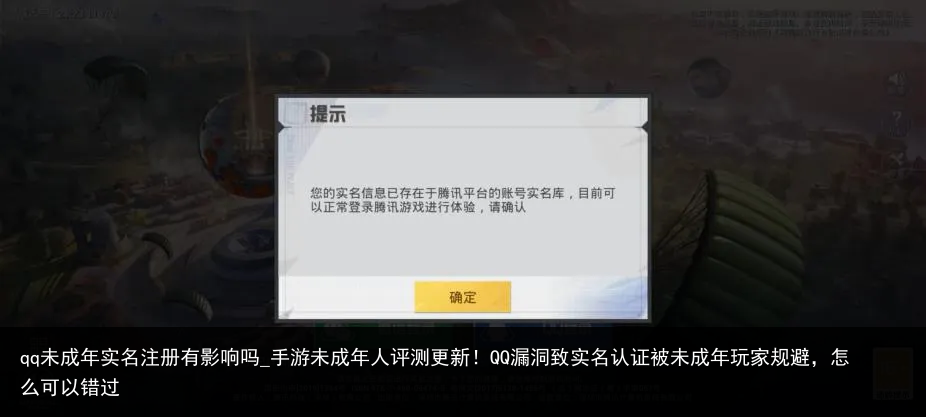Click the dialog's right diamond divider marker
The image size is (926, 417).
tap(644, 126)
